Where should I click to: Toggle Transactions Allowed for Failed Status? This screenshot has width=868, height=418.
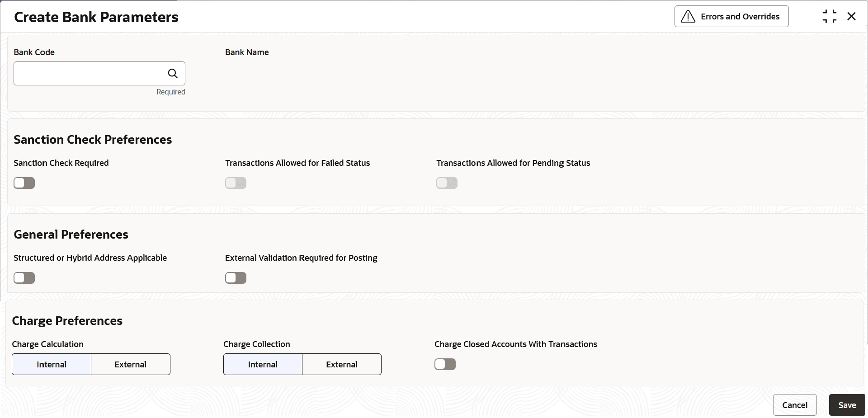point(236,183)
